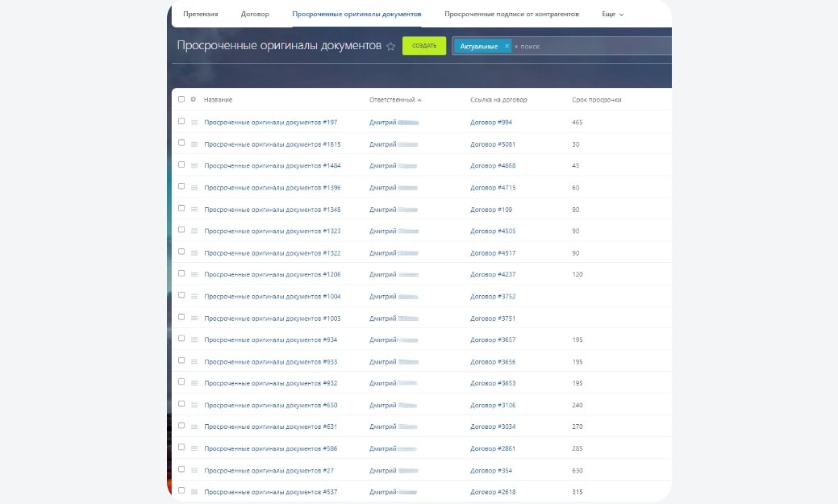Open row menu for document #1615
Viewport: 838px width, 504px height.
click(194, 144)
